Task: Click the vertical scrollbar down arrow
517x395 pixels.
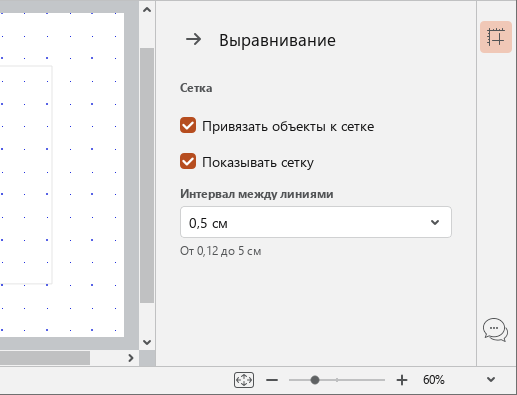Action: (147, 342)
